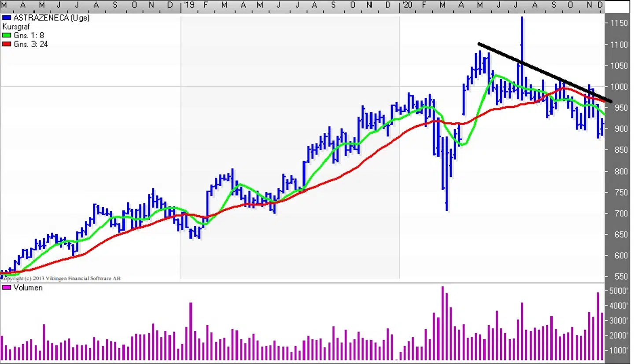This screenshot has width=634, height=364.
Task: Click the green Gns. 1: 8 legend swatch
Action: [x=7, y=35]
